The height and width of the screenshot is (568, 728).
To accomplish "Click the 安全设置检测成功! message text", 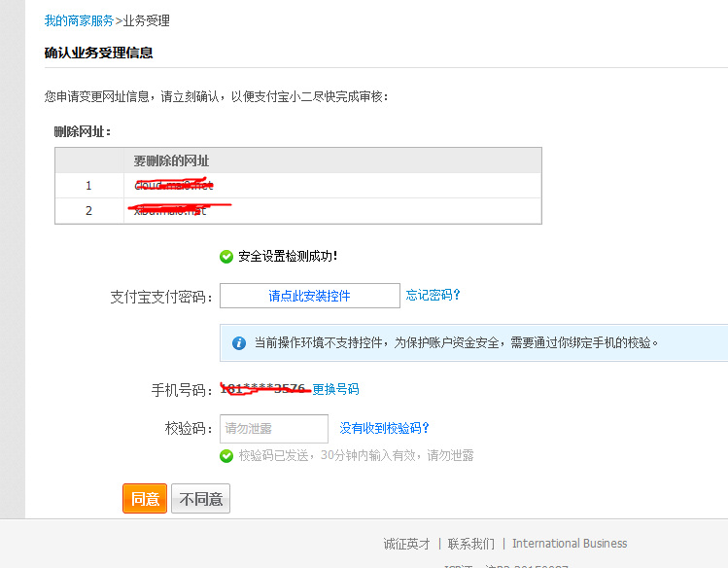I will point(288,256).
